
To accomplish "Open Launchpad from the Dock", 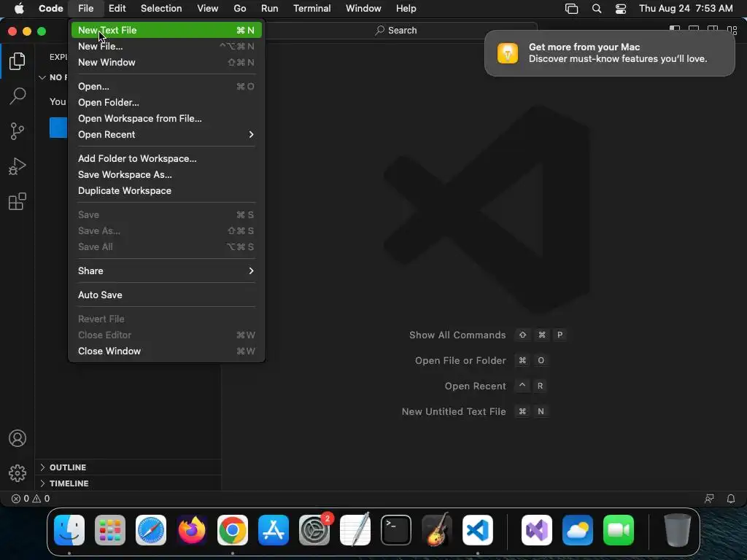I will (x=110, y=530).
